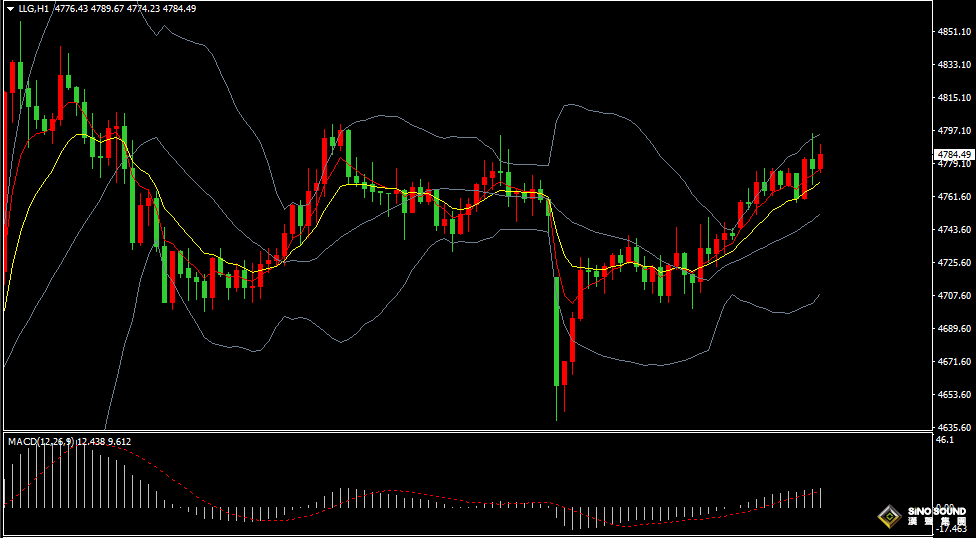Click the triangle arrow before LLG,H1
The image size is (976, 538).
10,9
